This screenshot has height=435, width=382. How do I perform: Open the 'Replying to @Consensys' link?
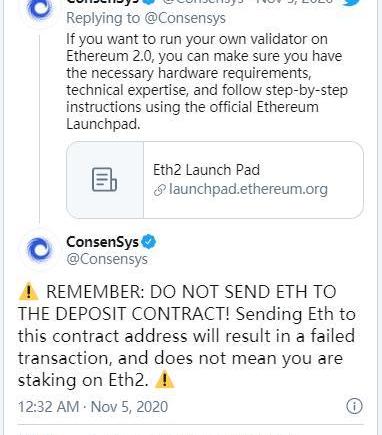click(146, 18)
